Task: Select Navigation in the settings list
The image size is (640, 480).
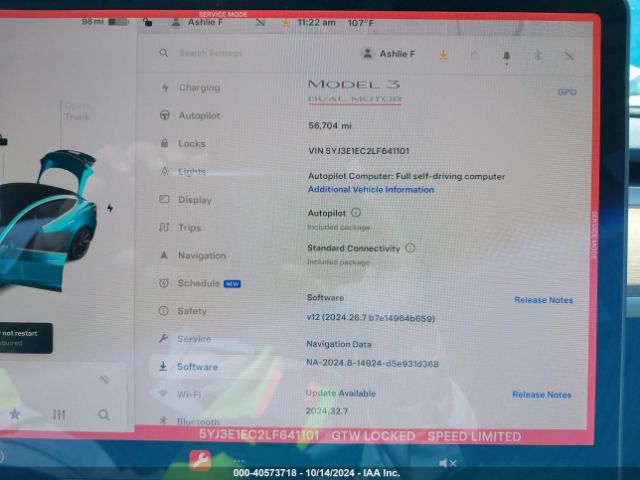Action: pos(193,256)
